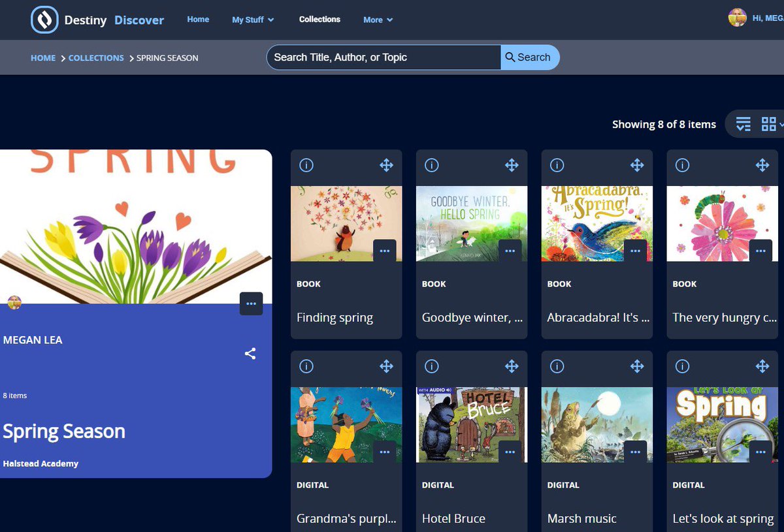
Task: Open more options on hungry caterpillar cover
Action: (760, 251)
